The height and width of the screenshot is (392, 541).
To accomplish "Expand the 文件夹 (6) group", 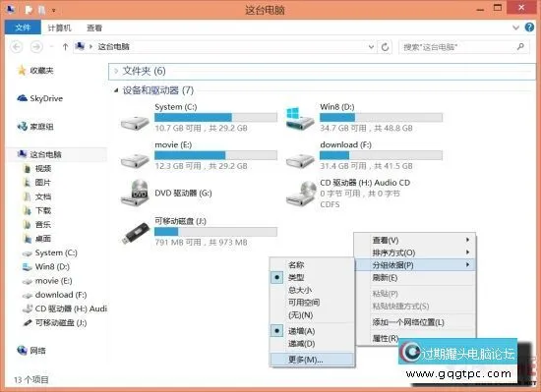I will click(x=116, y=71).
